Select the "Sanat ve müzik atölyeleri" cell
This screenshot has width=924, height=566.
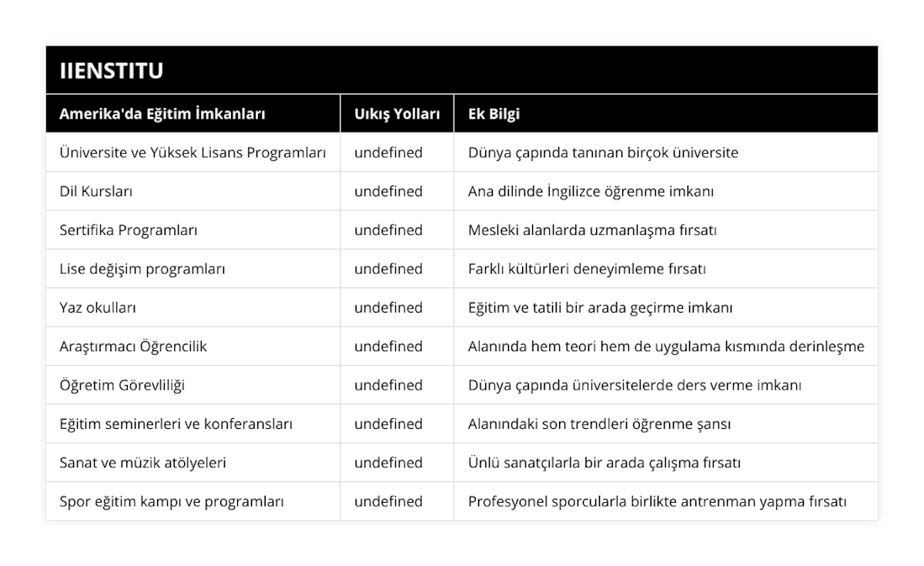[x=142, y=463]
